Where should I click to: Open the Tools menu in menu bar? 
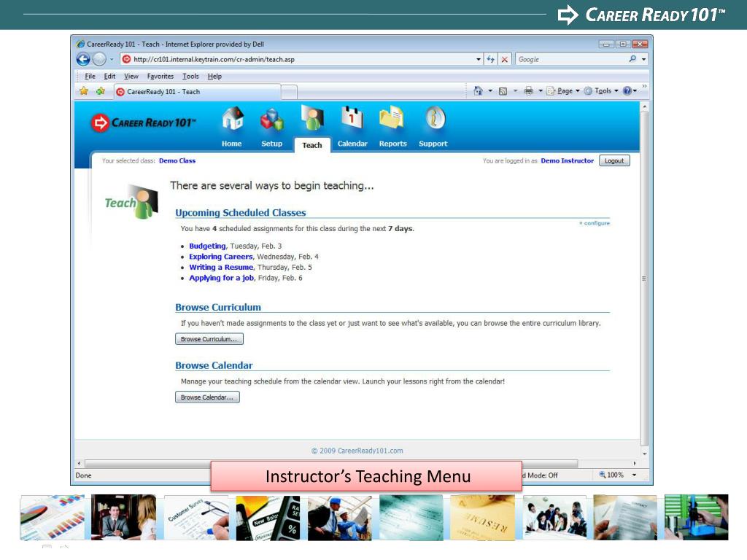pos(190,76)
